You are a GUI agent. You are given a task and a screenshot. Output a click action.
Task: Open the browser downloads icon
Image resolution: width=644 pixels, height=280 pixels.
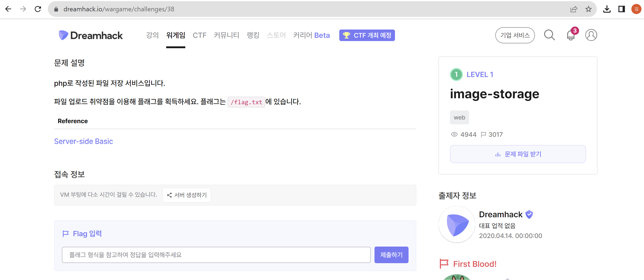click(x=607, y=9)
